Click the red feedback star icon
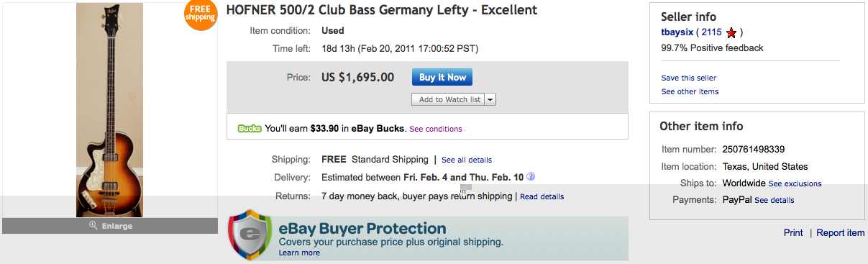Image resolution: width=868 pixels, height=264 pixels. [x=731, y=32]
